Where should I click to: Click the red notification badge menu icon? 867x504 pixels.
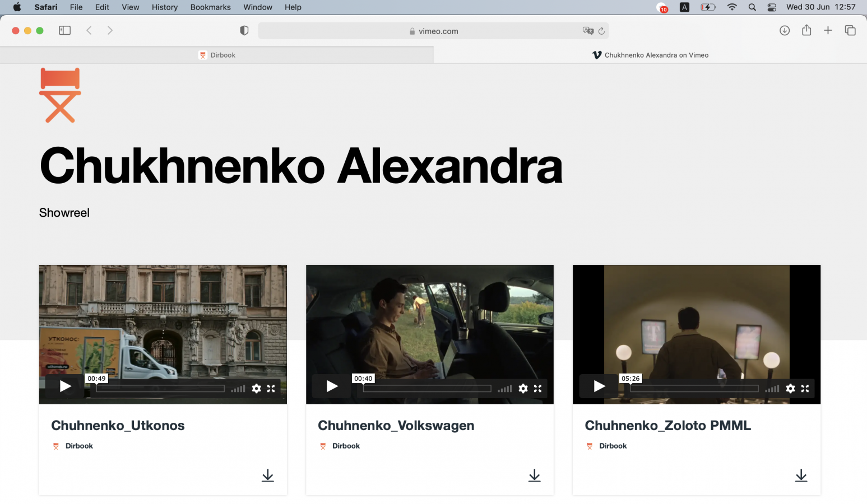coord(662,7)
